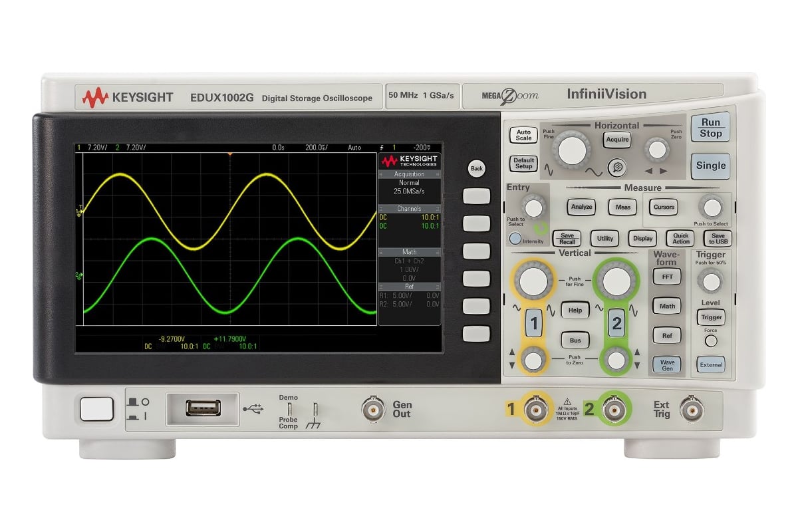Screen dimensions: 798x532
Task: Push channel 1 vertical position knob
Action: coord(532,360)
